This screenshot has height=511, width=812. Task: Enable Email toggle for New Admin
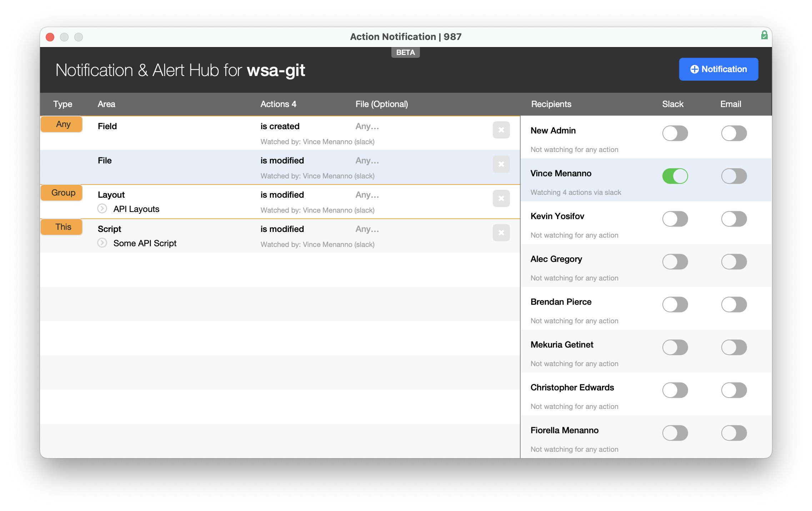coord(734,133)
